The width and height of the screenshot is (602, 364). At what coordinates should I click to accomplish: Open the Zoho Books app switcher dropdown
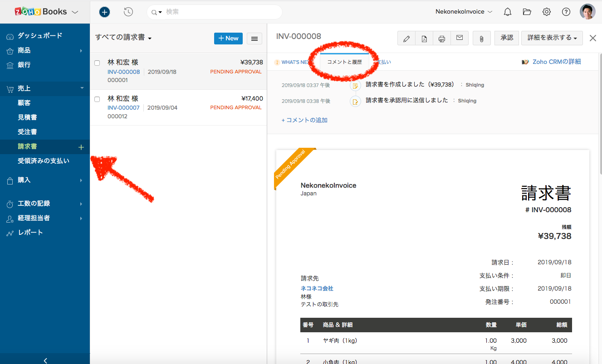pyautogui.click(x=75, y=12)
